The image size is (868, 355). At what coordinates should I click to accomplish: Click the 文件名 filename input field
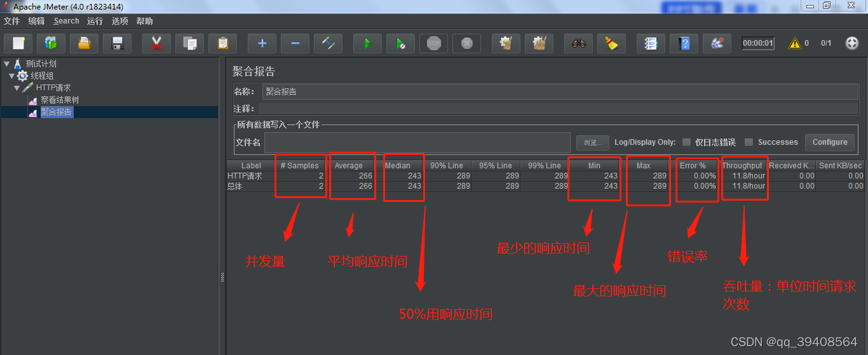417,142
